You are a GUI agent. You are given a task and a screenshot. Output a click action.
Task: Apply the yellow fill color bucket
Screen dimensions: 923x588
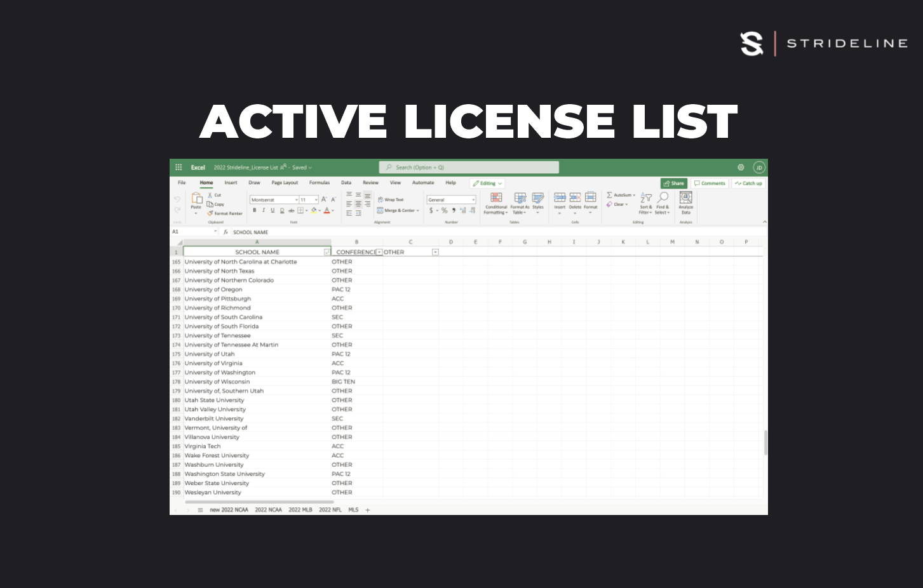[x=314, y=210]
